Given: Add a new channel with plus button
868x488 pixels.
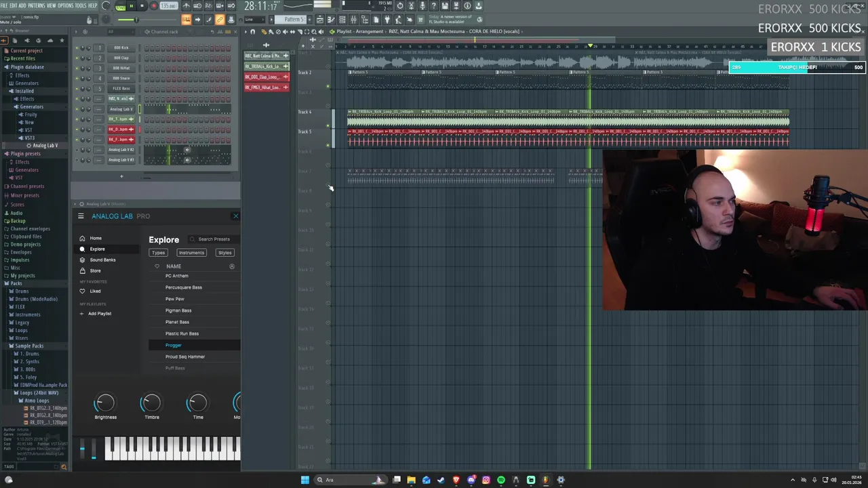Looking at the screenshot, I should 121,176.
